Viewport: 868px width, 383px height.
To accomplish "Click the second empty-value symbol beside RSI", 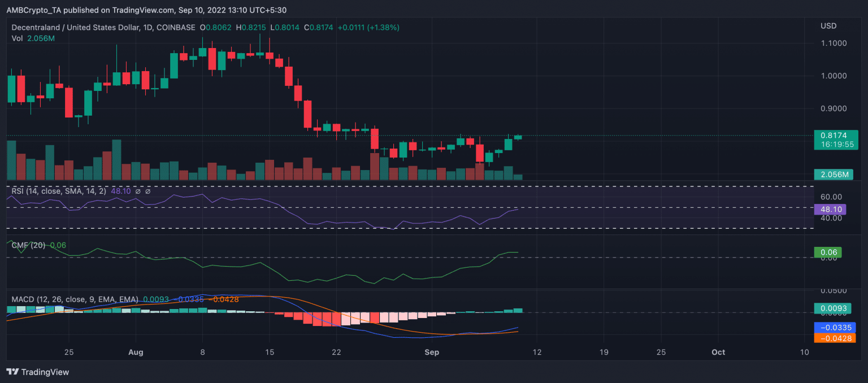I will (x=148, y=191).
